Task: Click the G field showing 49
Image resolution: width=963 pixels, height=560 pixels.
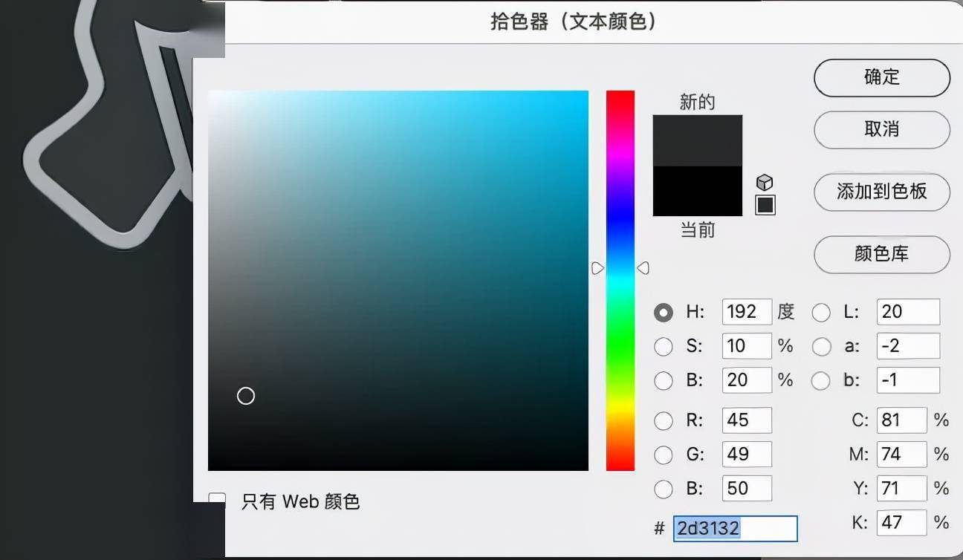Action: pos(747,455)
